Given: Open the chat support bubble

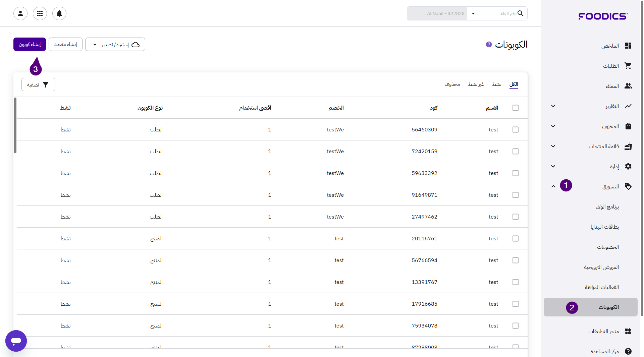Looking at the screenshot, I should point(16,341).
